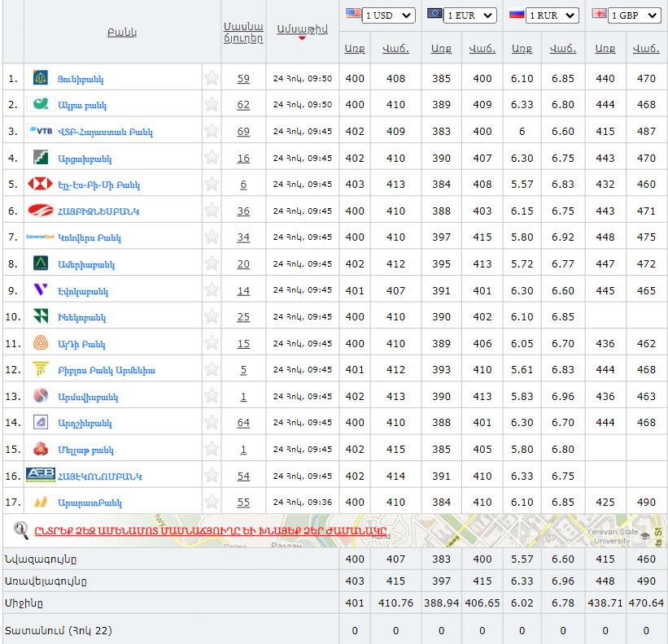Open the 1 RUR currency dropdown

pyautogui.click(x=552, y=15)
